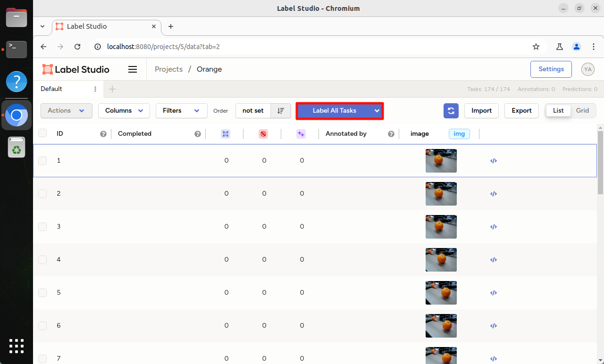Open the Default tab options menu

[95, 89]
